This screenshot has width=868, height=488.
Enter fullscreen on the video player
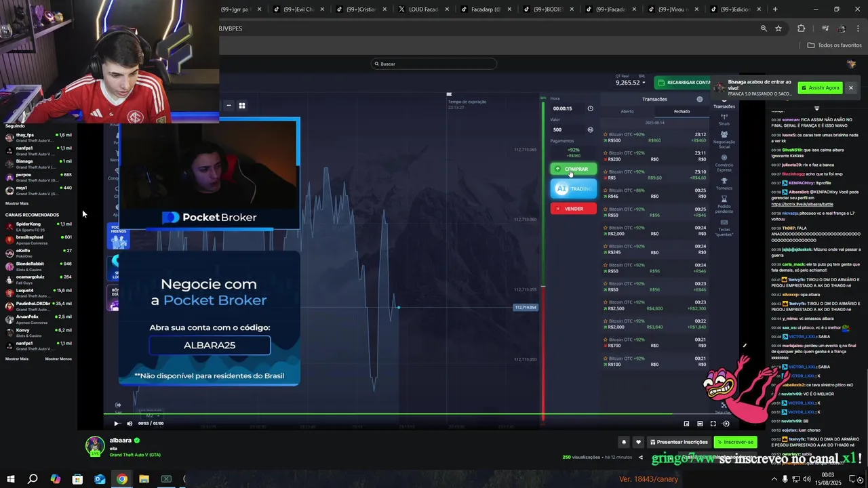713,424
